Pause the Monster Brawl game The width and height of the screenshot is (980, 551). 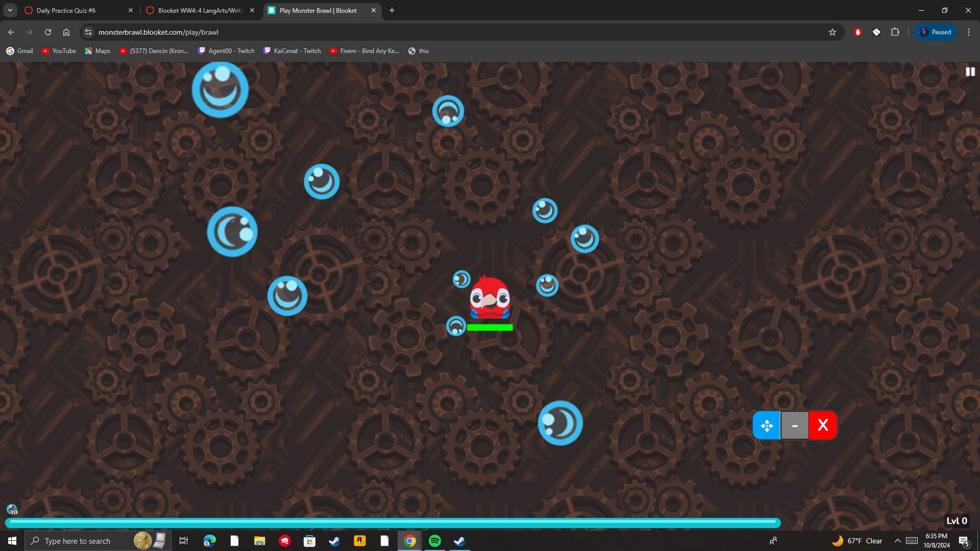(970, 72)
